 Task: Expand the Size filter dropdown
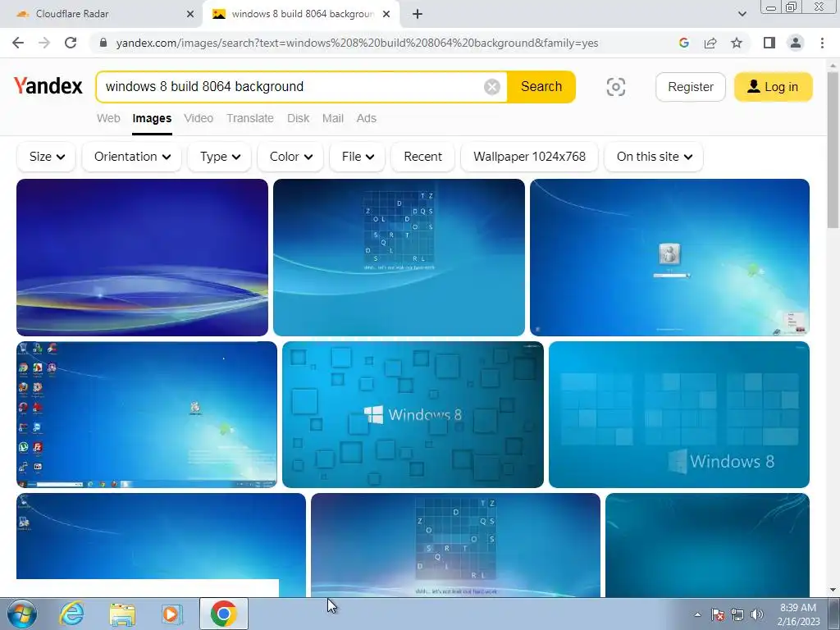coord(47,157)
